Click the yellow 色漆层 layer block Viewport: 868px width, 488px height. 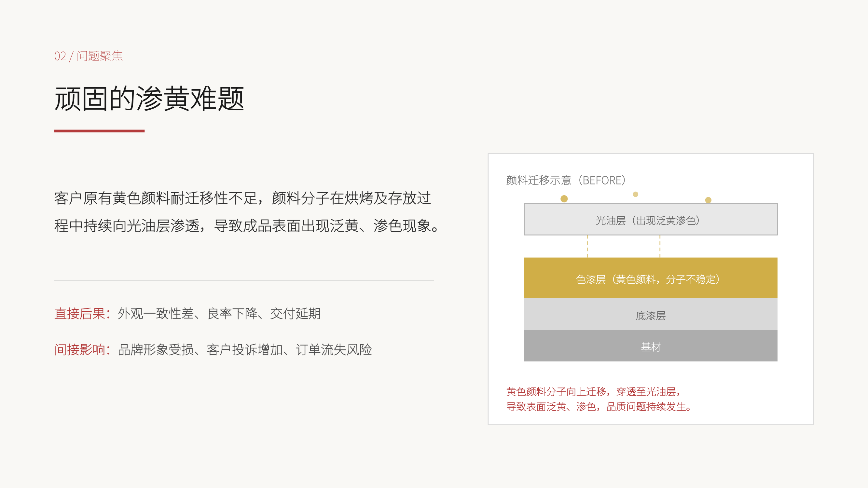pyautogui.click(x=651, y=278)
